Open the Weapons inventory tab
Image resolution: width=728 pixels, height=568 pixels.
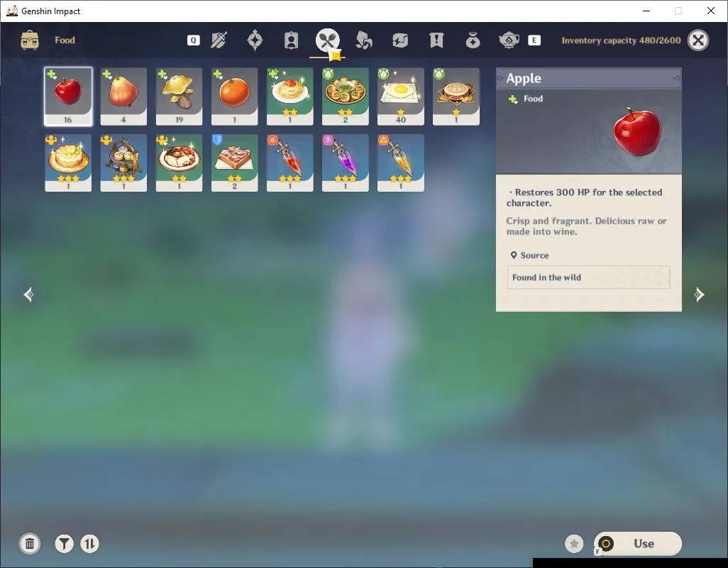[x=219, y=40]
